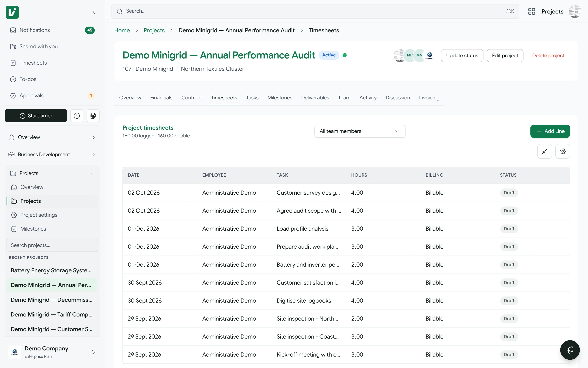Click the Home breadcrumb link
Image resolution: width=588 pixels, height=368 pixels.
coord(122,30)
